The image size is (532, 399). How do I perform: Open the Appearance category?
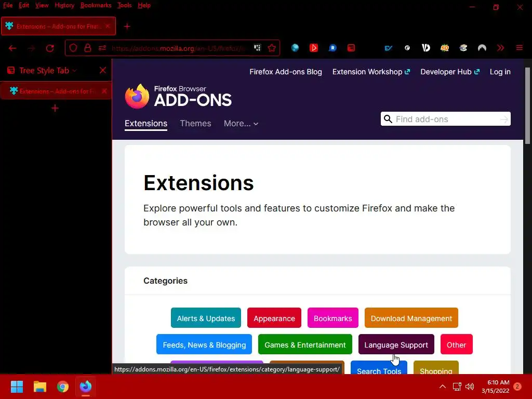(274, 318)
